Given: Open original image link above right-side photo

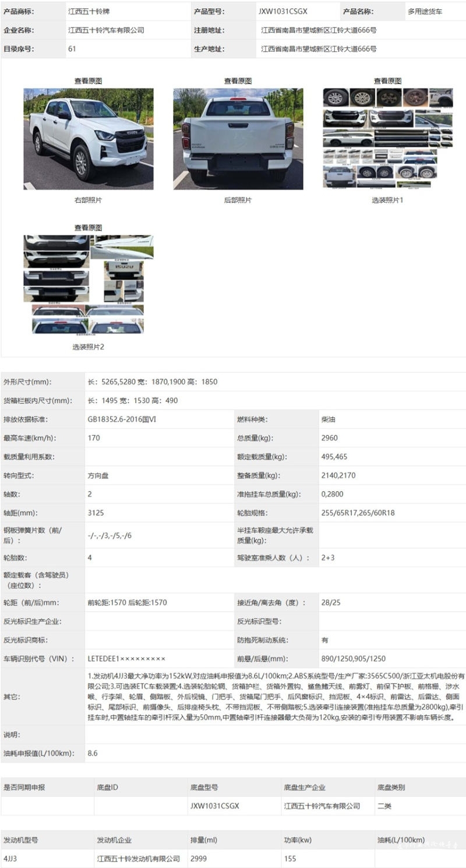Looking at the screenshot, I should (x=88, y=81).
